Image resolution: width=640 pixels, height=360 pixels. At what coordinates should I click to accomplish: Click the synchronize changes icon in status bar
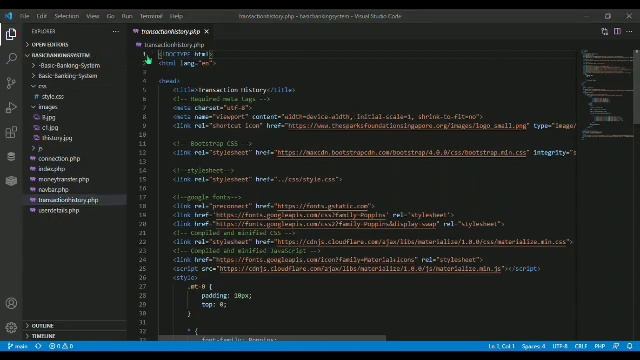(x=38, y=346)
